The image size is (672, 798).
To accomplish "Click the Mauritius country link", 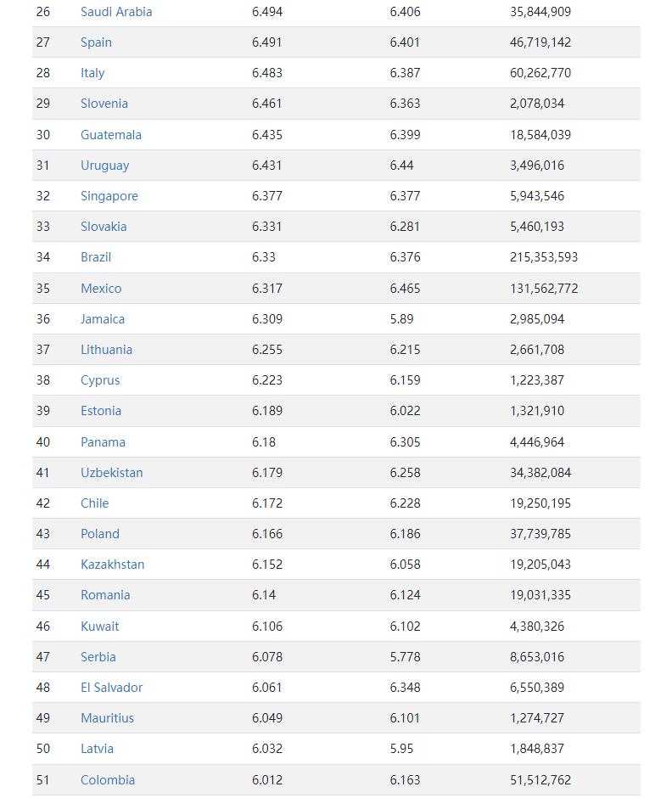I will point(108,718).
